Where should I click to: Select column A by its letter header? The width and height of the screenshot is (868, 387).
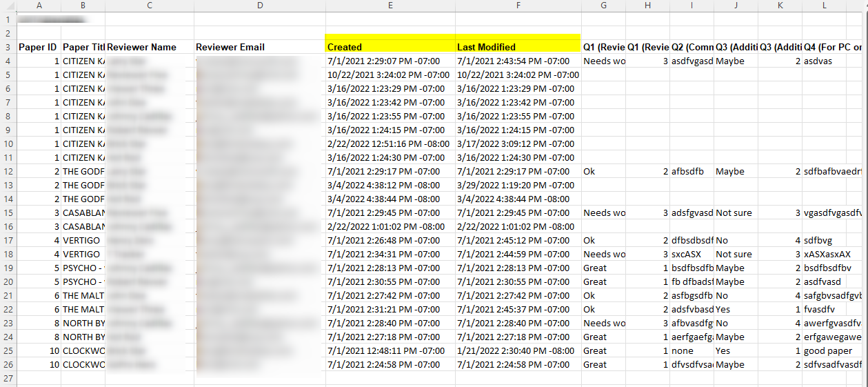click(x=38, y=6)
